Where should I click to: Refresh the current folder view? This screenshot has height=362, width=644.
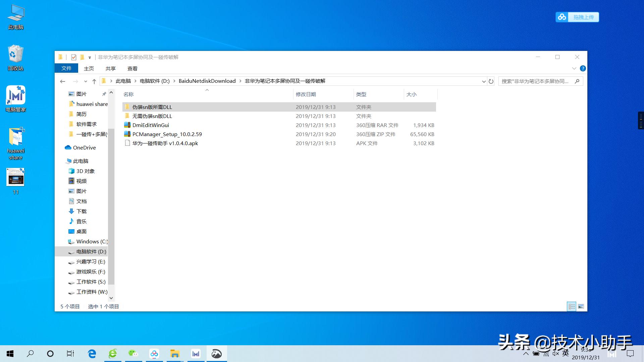491,81
